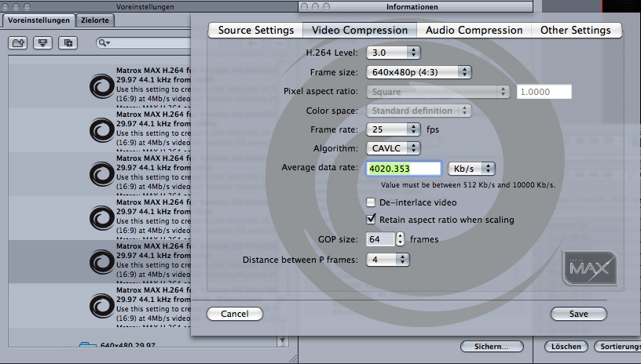Open the Kb/s data rate unit dropdown
Viewport: 641px width, 364px height.
[x=471, y=169]
